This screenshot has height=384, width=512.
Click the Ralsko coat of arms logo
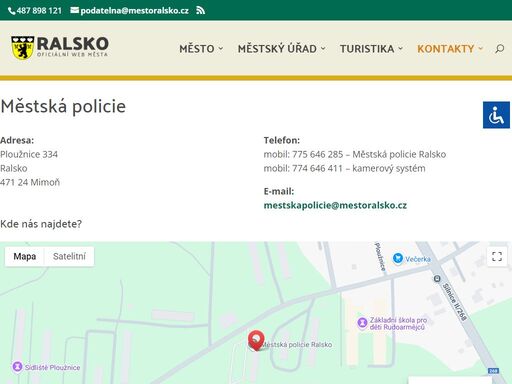click(x=23, y=48)
